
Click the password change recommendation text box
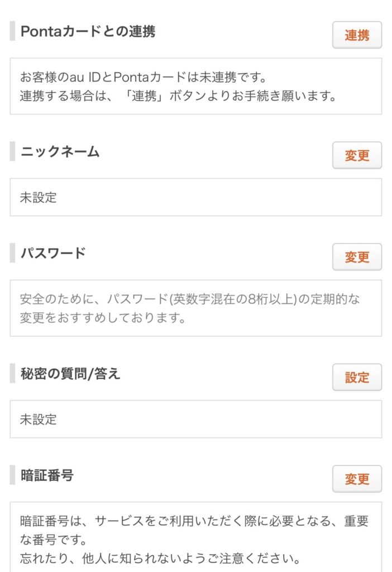195,308
